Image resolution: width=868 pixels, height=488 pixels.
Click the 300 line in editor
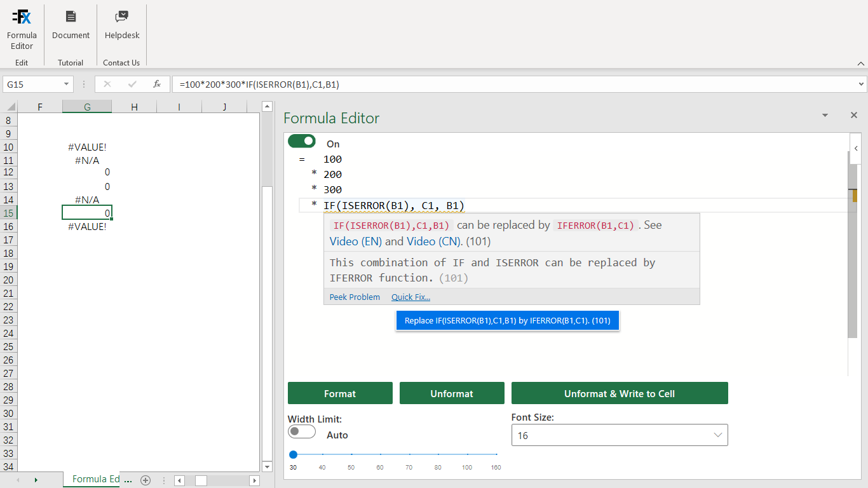(x=332, y=190)
